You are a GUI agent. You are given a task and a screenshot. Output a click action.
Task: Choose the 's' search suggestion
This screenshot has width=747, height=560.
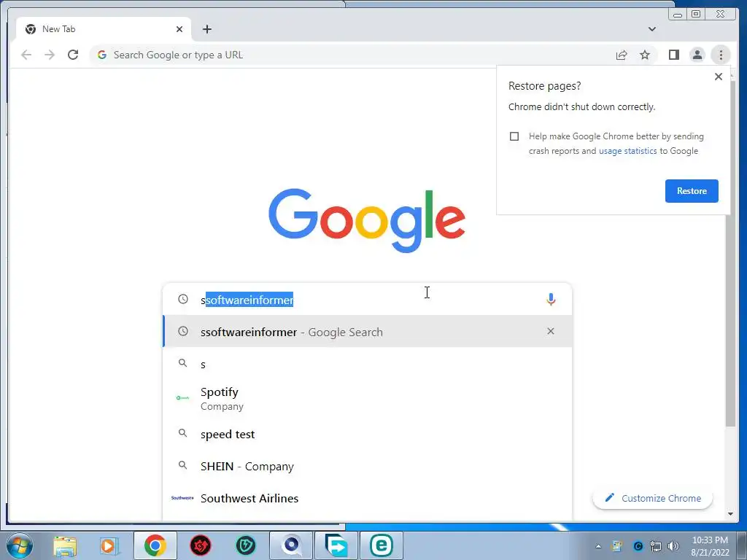368,365
